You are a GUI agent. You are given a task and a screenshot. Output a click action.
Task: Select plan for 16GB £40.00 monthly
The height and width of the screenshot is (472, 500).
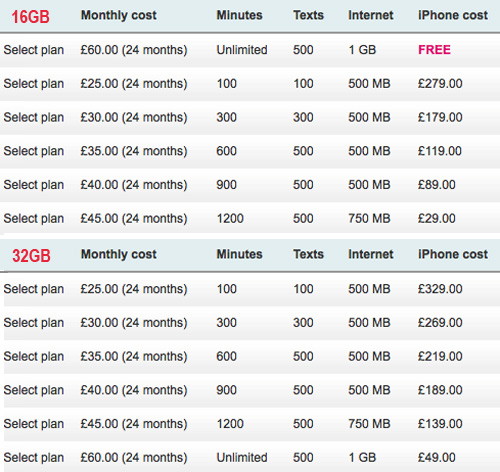coord(34,185)
